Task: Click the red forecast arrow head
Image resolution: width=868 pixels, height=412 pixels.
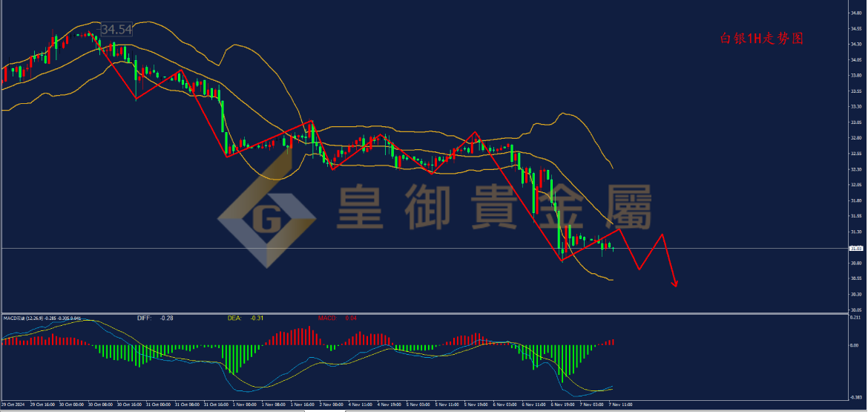Action: coord(675,284)
